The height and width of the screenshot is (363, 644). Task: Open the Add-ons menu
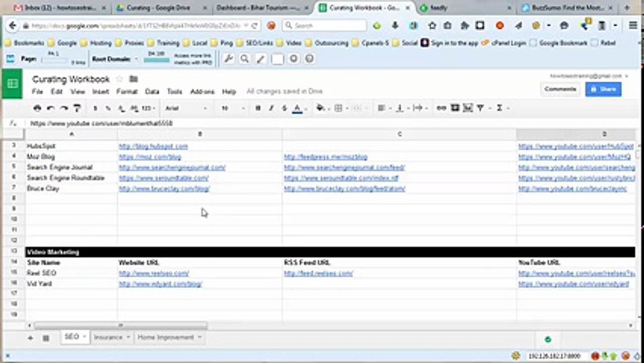tap(202, 91)
